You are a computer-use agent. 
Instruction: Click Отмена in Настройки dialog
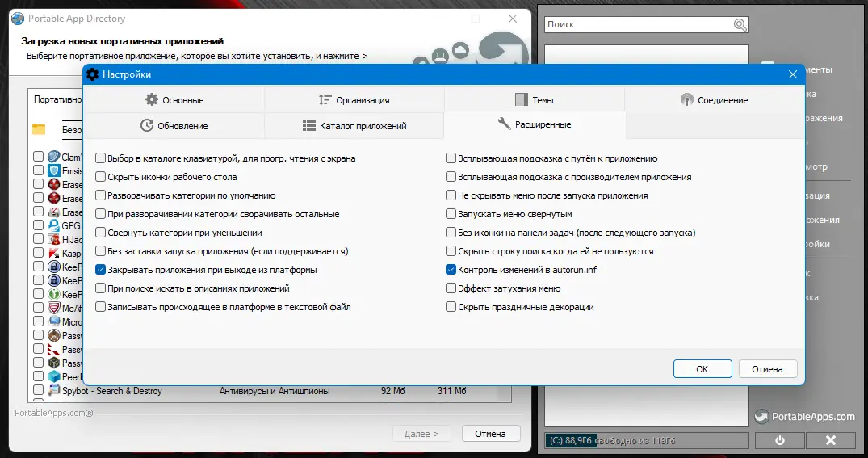[x=768, y=369]
